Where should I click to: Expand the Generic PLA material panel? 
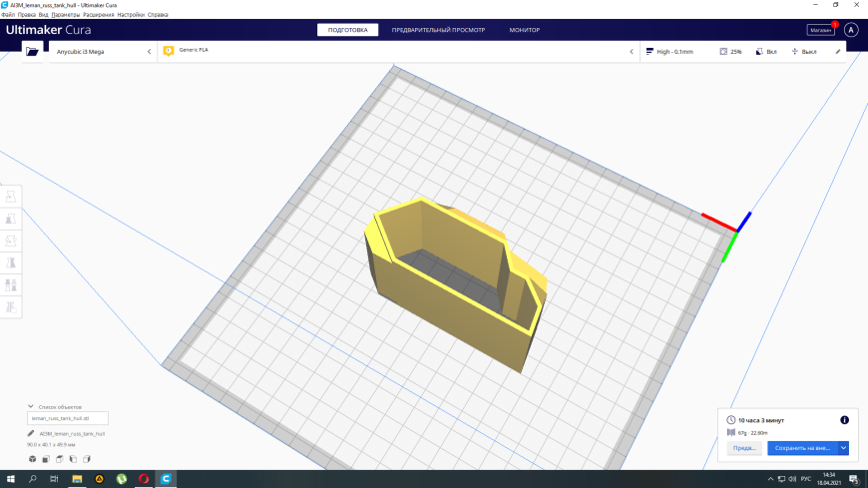click(x=398, y=52)
